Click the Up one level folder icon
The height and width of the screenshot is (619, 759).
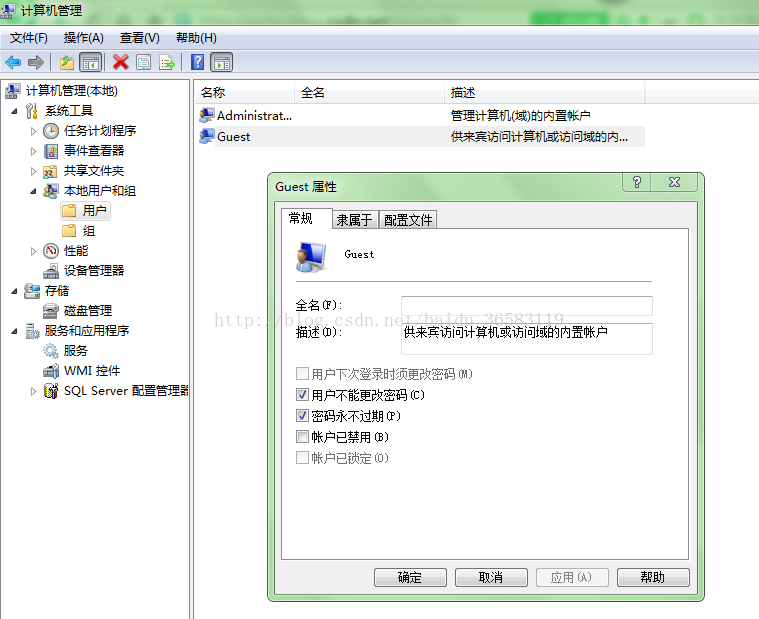(67, 62)
